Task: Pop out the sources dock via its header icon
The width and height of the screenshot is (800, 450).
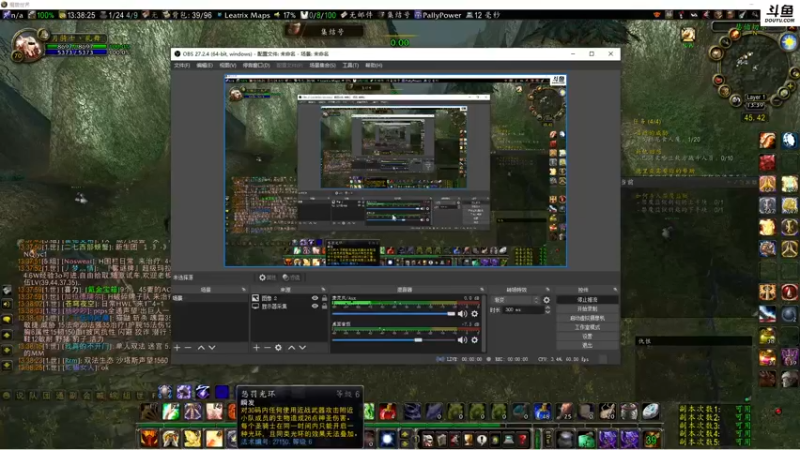Action: (x=323, y=289)
